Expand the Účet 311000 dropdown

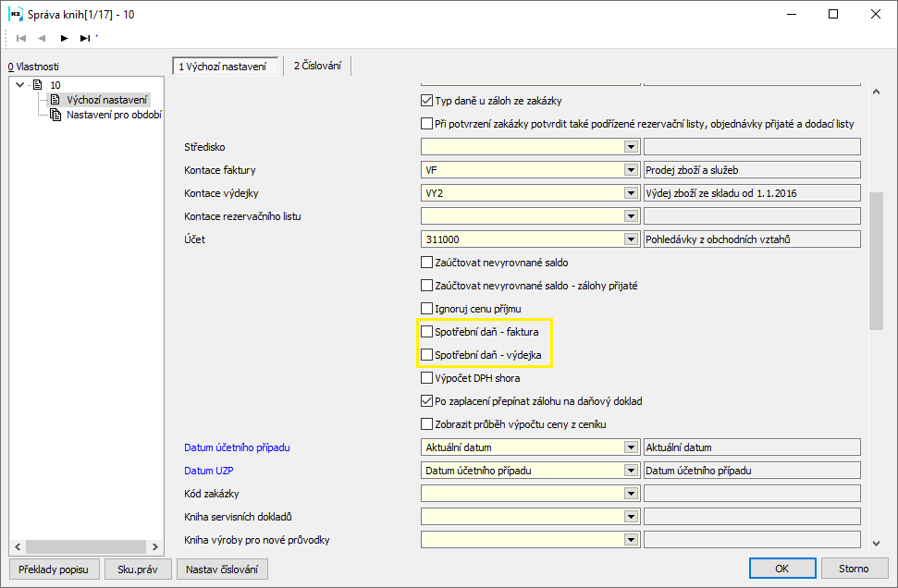(x=631, y=239)
